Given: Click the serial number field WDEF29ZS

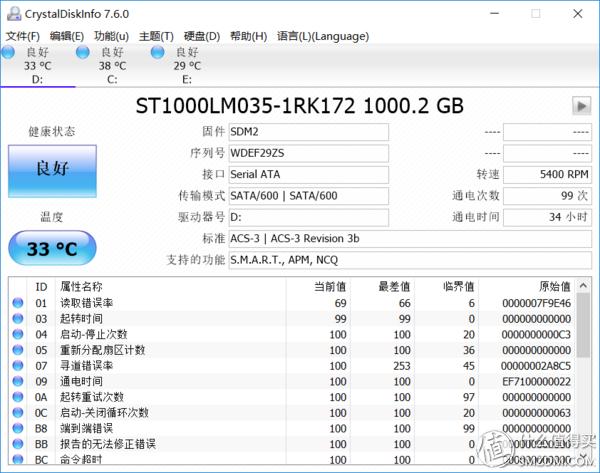Looking at the screenshot, I should (x=308, y=153).
